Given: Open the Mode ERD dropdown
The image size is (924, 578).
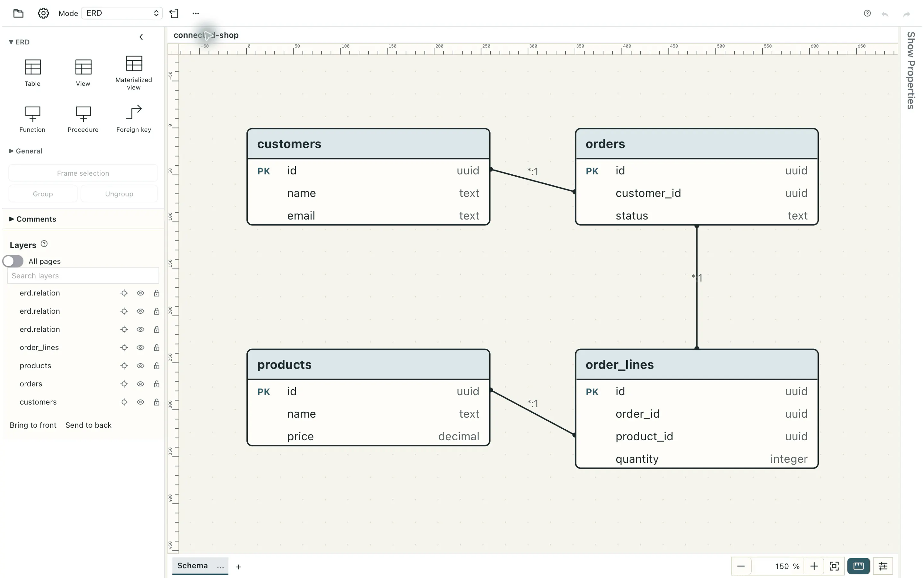Looking at the screenshot, I should coord(122,13).
